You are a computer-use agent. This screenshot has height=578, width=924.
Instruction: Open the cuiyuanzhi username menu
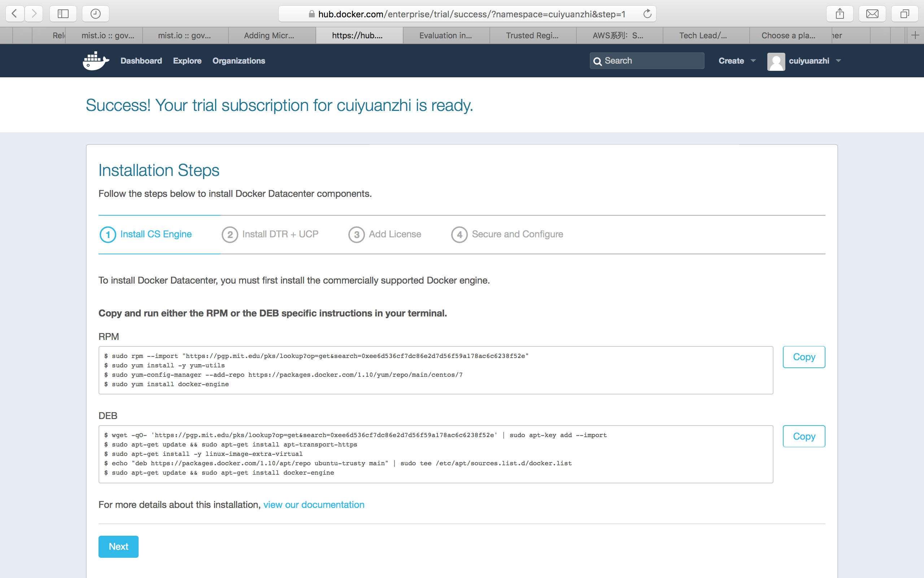(x=809, y=61)
